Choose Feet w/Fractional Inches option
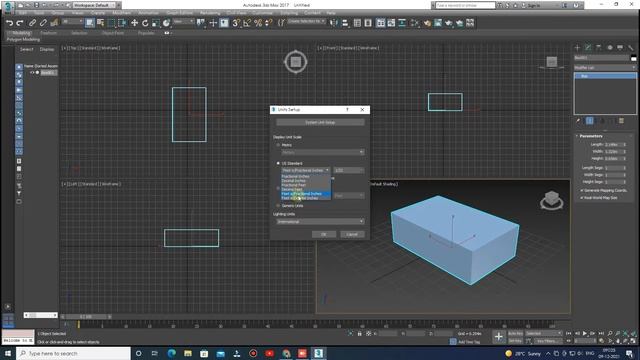640x360 pixels. tap(306, 193)
